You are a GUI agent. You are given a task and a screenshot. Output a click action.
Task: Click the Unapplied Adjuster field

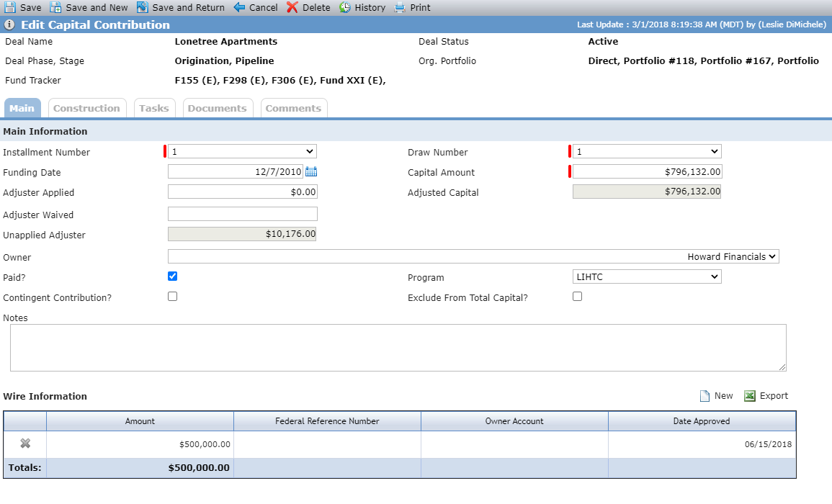coord(242,234)
